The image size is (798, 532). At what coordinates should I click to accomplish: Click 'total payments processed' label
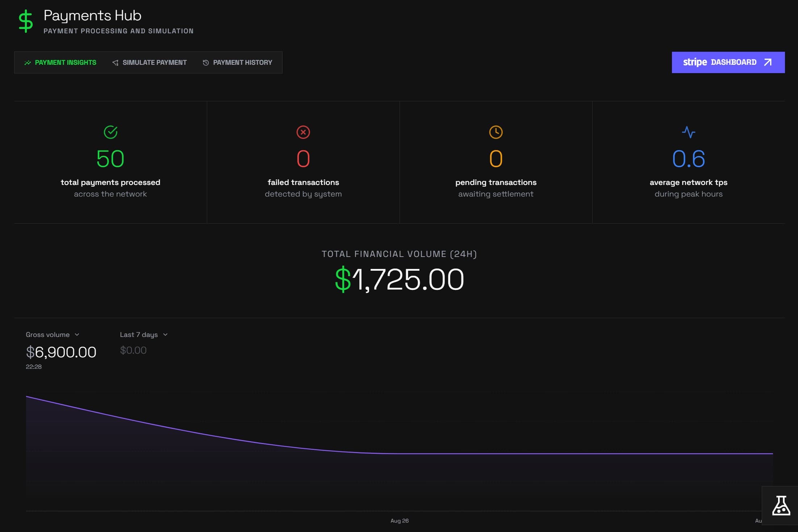(110, 182)
